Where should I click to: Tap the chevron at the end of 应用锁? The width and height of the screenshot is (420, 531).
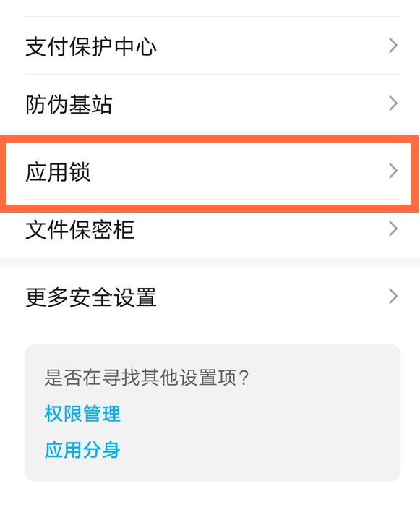[x=393, y=171]
